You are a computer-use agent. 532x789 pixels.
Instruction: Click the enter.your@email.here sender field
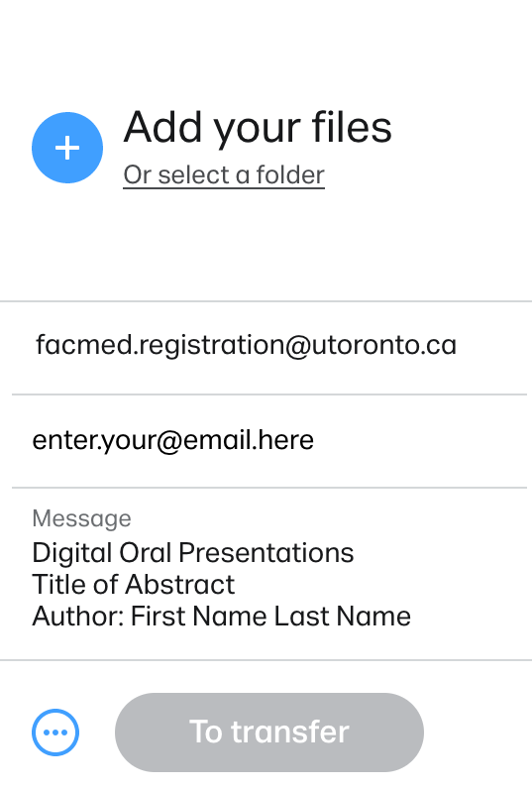pyautogui.click(x=269, y=441)
